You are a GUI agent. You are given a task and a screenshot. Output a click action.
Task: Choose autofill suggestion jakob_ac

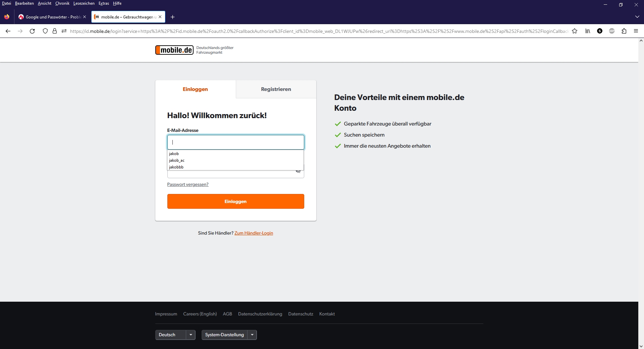point(235,160)
